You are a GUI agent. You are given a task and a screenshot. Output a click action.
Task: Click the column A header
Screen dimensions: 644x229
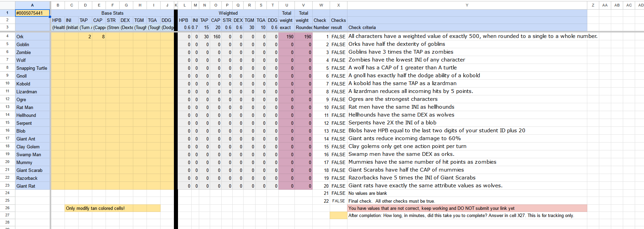pos(32,5)
